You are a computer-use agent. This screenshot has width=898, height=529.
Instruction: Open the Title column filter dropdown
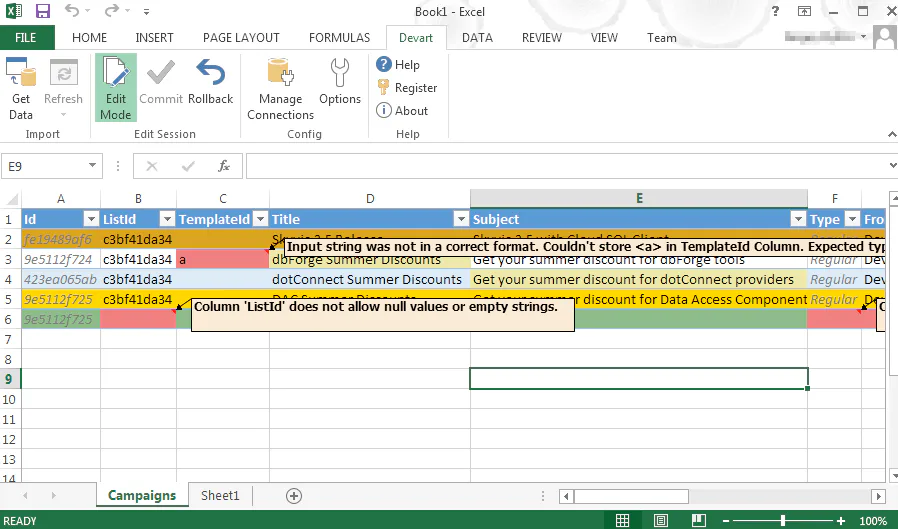click(461, 219)
